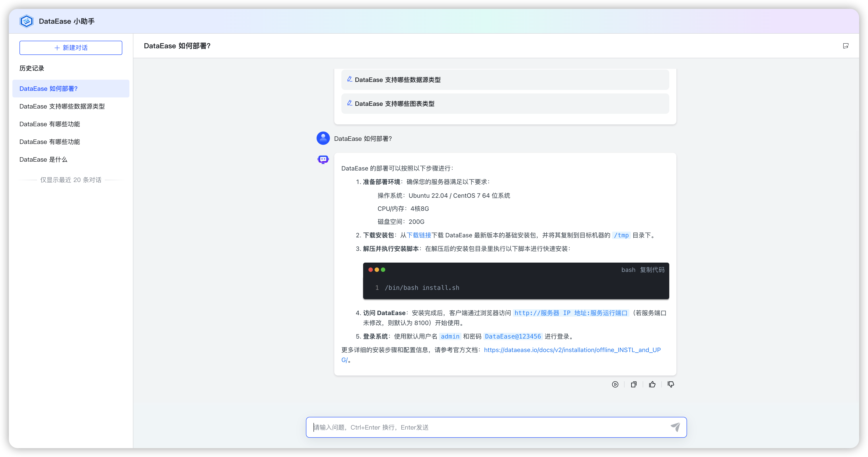Select history item DataEase 是什么
868x457 pixels.
point(43,160)
